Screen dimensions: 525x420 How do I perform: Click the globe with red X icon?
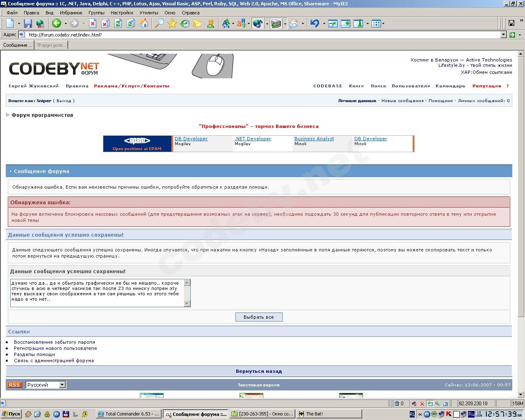[x=40, y=23]
